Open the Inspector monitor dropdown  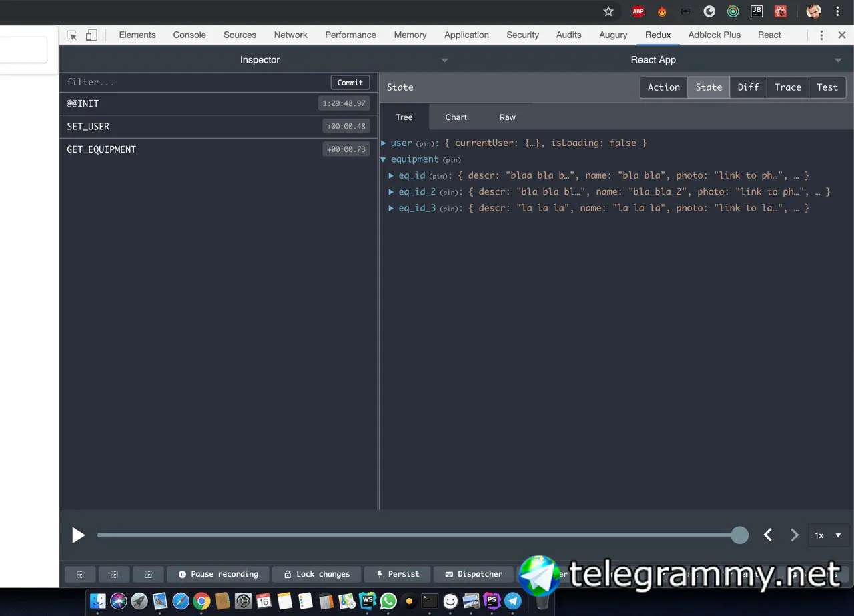pyautogui.click(x=260, y=60)
